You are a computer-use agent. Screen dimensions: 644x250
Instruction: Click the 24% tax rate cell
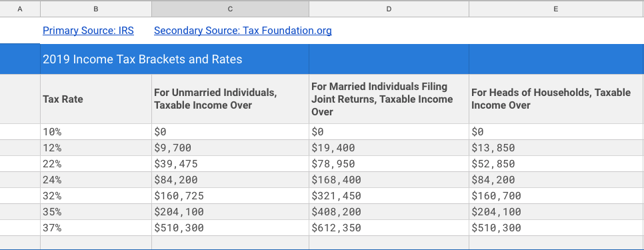point(96,180)
